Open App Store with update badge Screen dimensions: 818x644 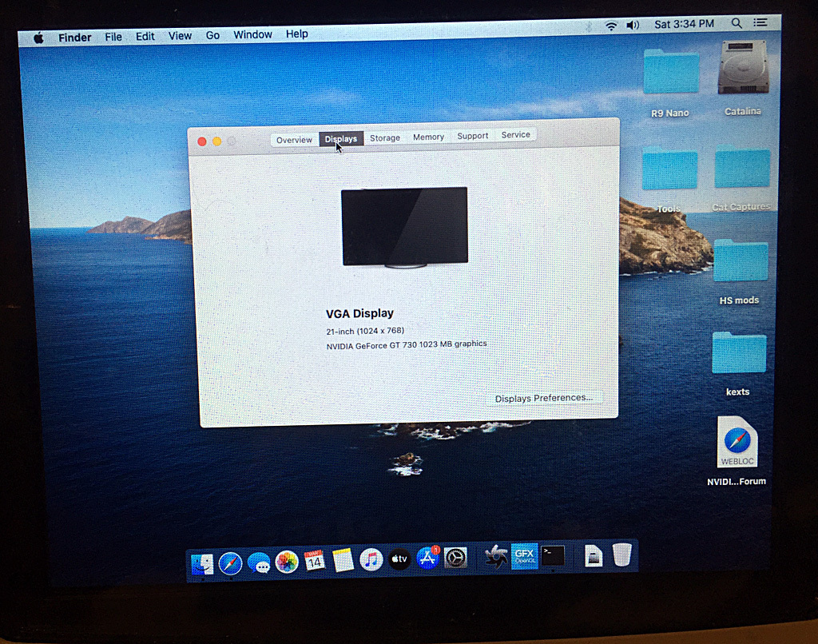428,558
